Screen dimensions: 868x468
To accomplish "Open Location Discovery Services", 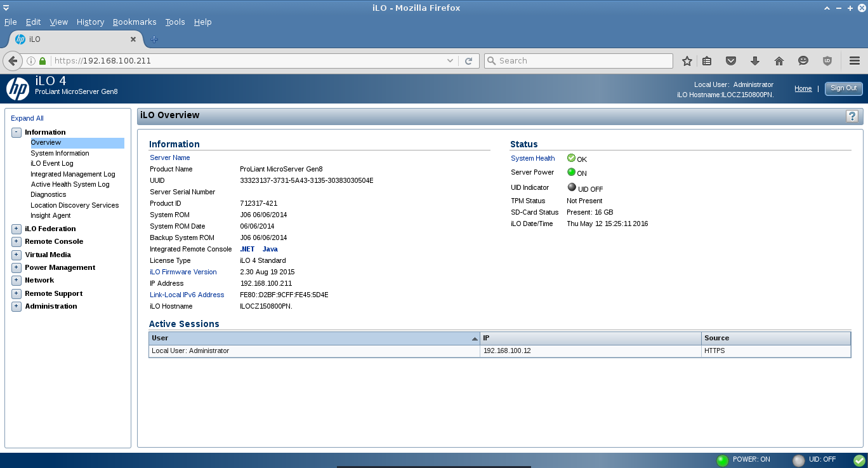I will [75, 205].
